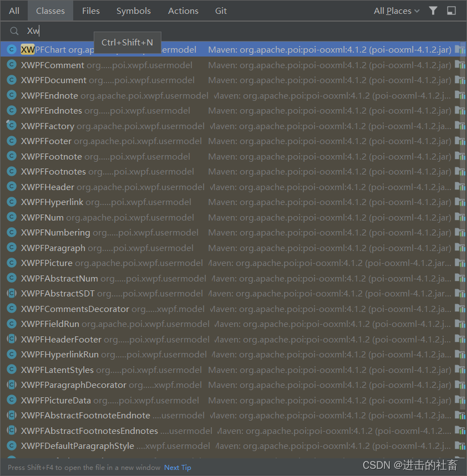Choose the XWPFHyperlinkRun class result
This screenshot has width=467, height=476.
(x=233, y=354)
